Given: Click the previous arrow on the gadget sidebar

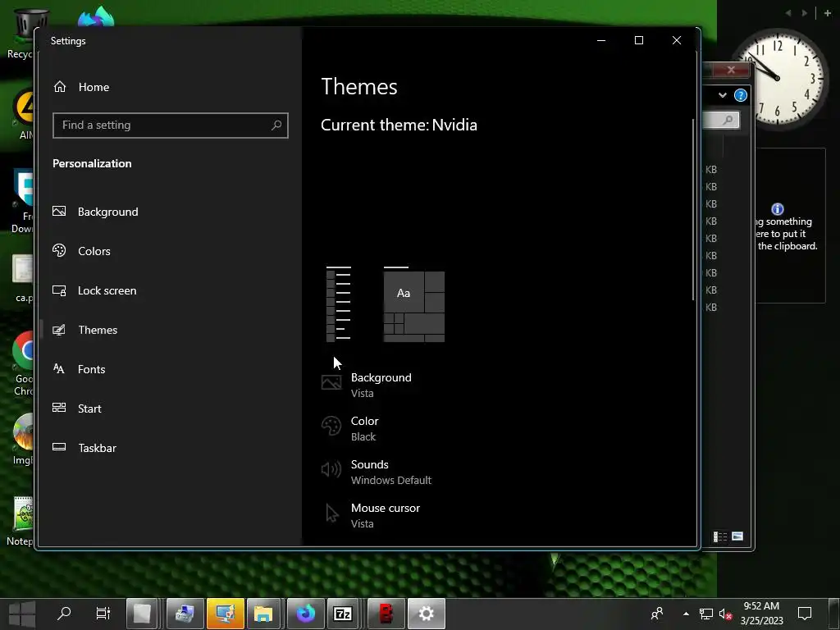Looking at the screenshot, I should [788, 13].
